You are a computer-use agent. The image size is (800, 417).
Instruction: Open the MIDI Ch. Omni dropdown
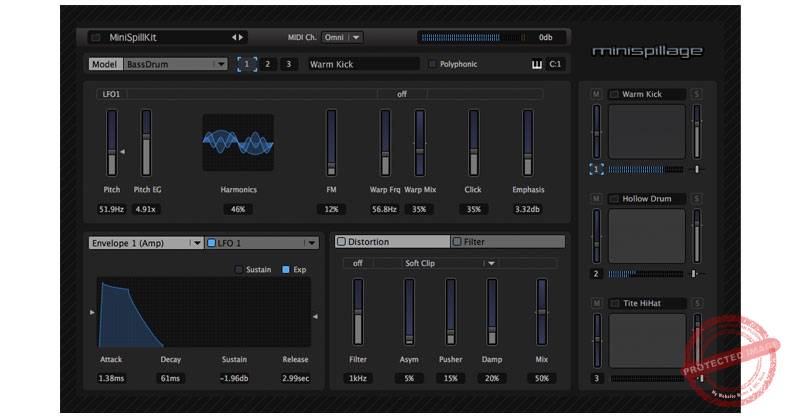342,37
